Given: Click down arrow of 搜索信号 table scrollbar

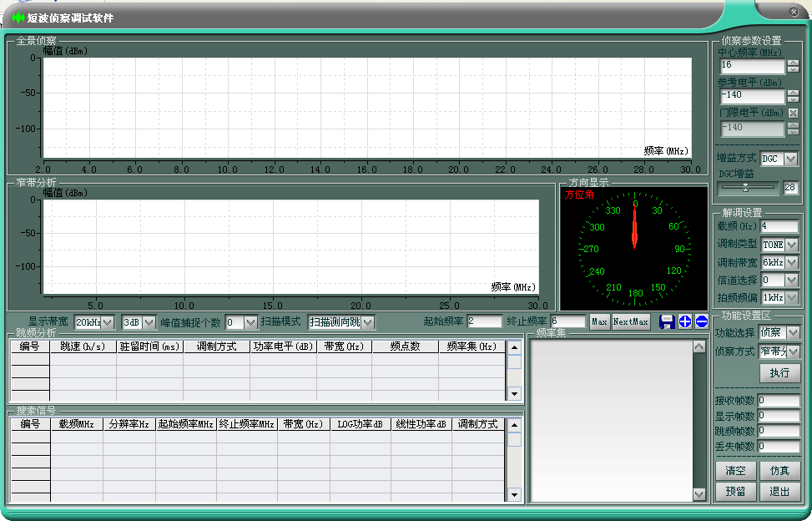Looking at the screenshot, I should [514, 494].
